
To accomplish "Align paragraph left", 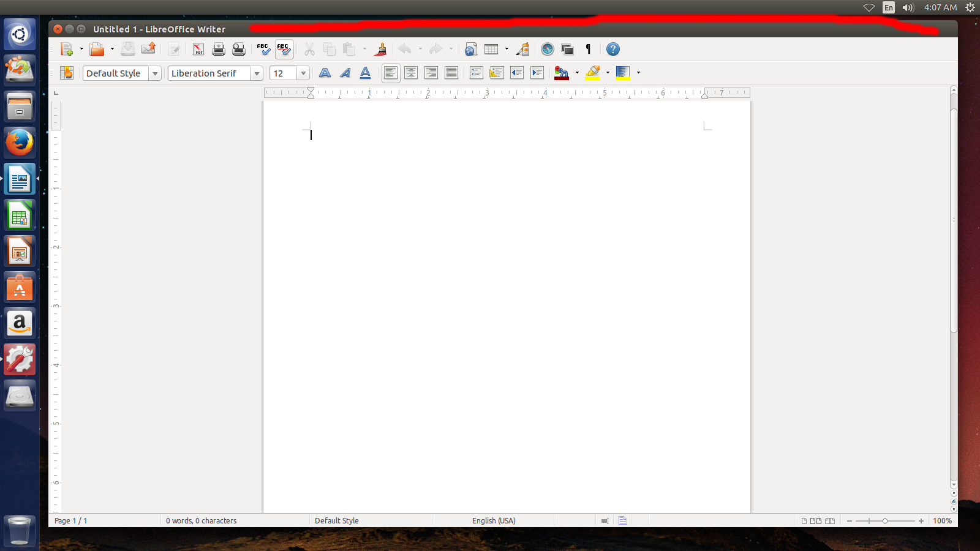I will [x=391, y=73].
